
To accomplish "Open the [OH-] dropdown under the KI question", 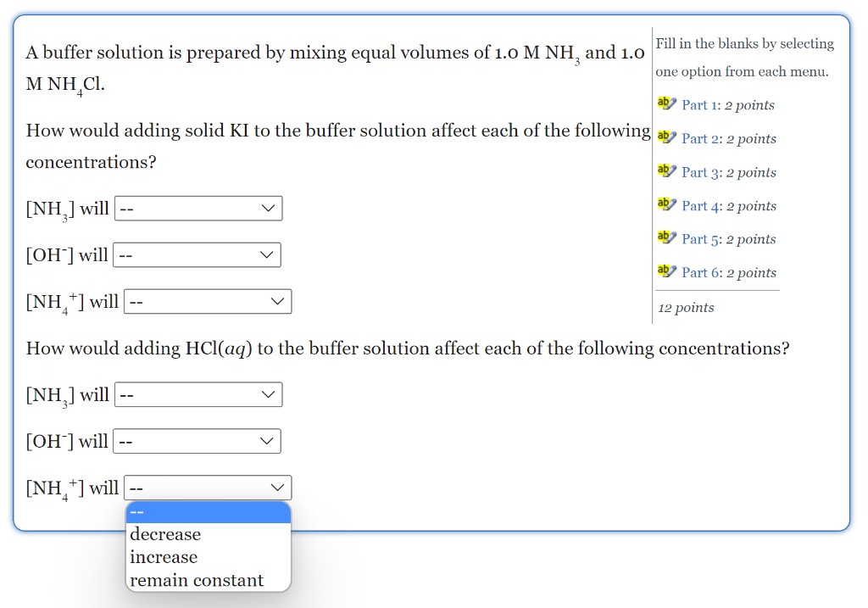I will [x=197, y=254].
